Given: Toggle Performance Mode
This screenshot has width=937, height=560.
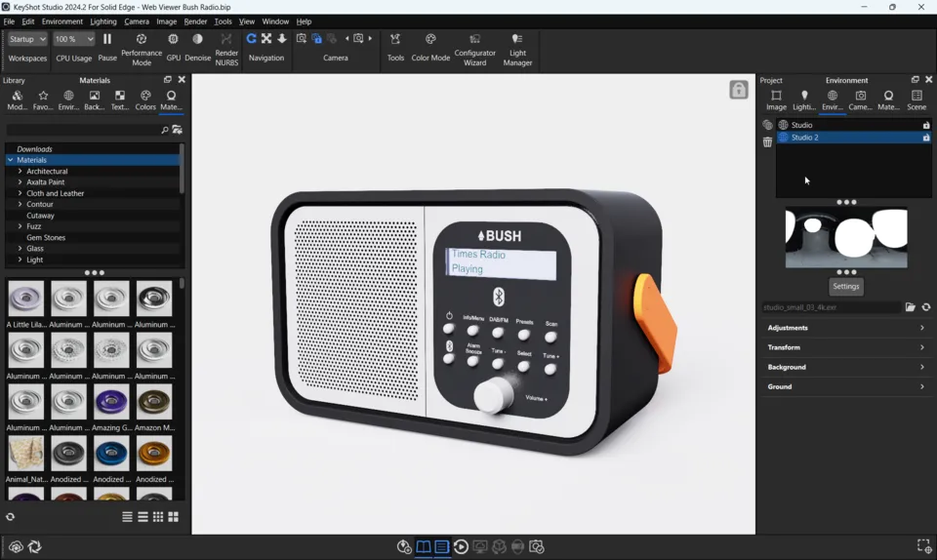Looking at the screenshot, I should (x=142, y=49).
